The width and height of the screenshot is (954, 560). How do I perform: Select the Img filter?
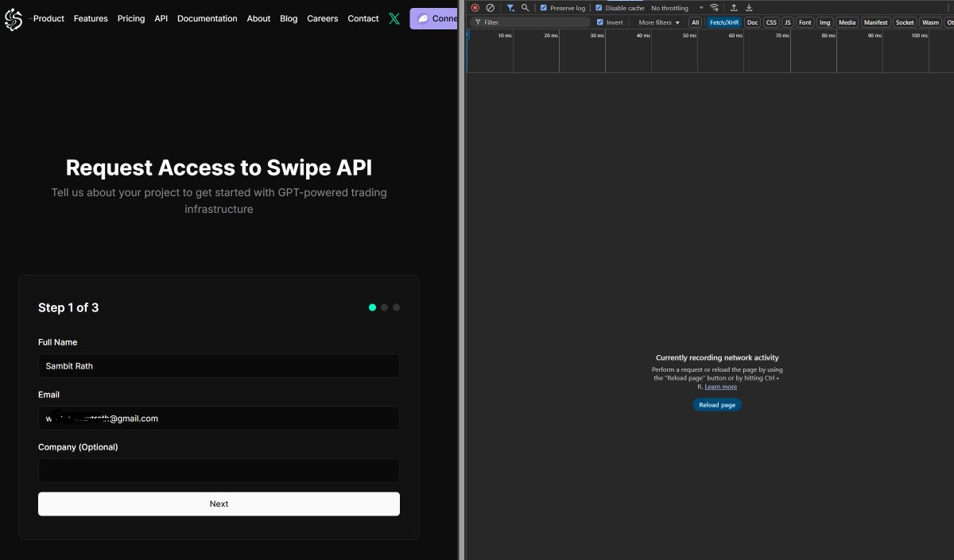coord(825,22)
